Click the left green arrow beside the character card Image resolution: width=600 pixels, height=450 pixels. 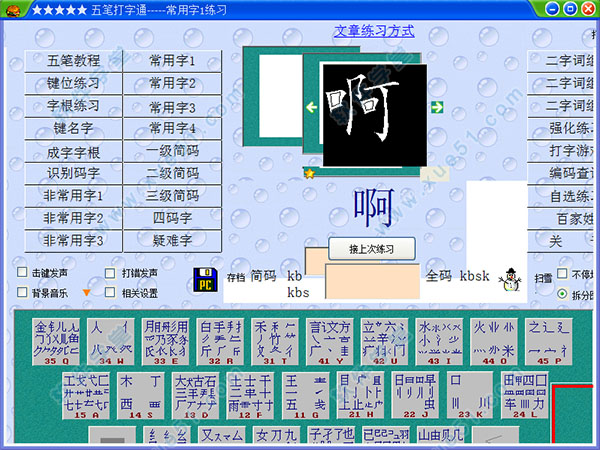point(311,108)
